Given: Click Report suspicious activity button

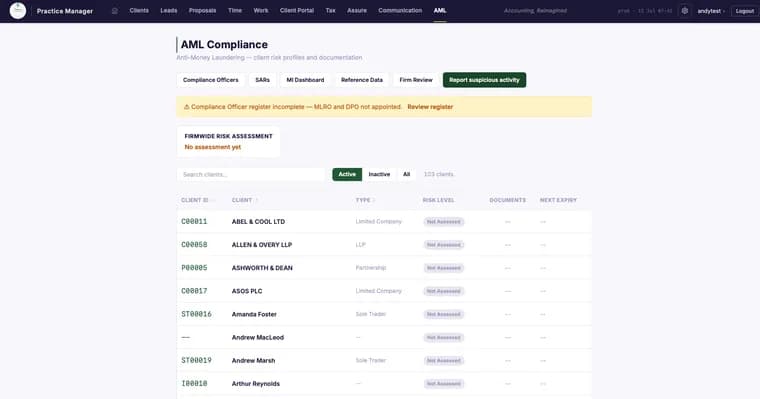Looking at the screenshot, I should pos(484,80).
